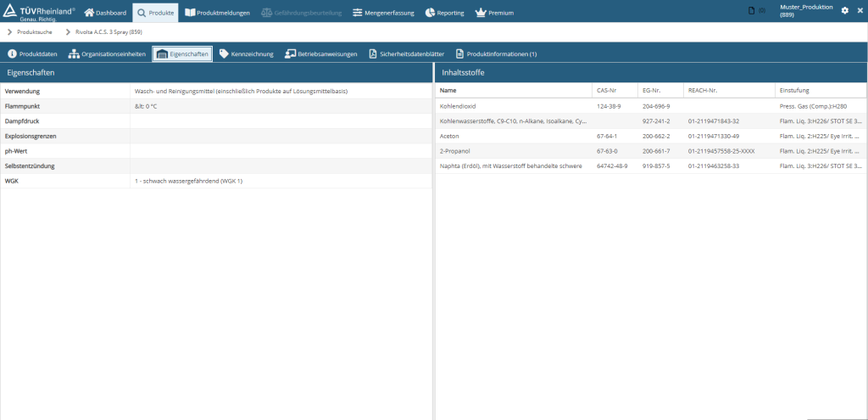The height and width of the screenshot is (420, 868).
Task: Click the Muster_Produktion user account label
Action: click(x=805, y=10)
